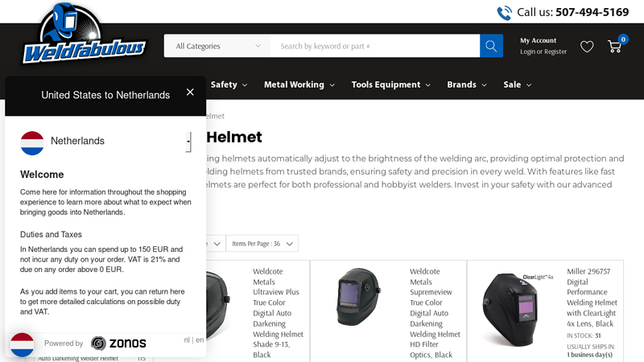Image resolution: width=644 pixels, height=362 pixels.
Task: Click the Weldfabulous logo
Action: pos(84,35)
